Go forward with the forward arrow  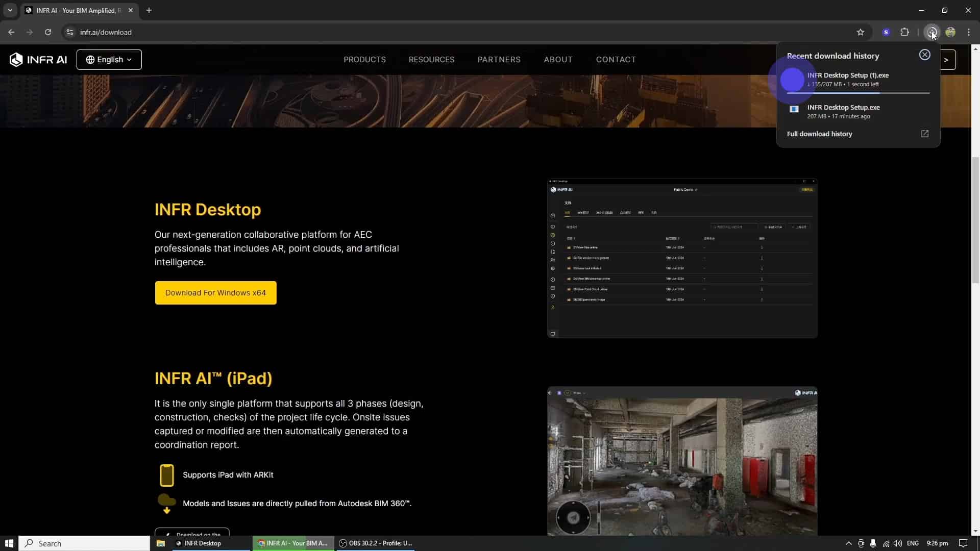(30, 32)
